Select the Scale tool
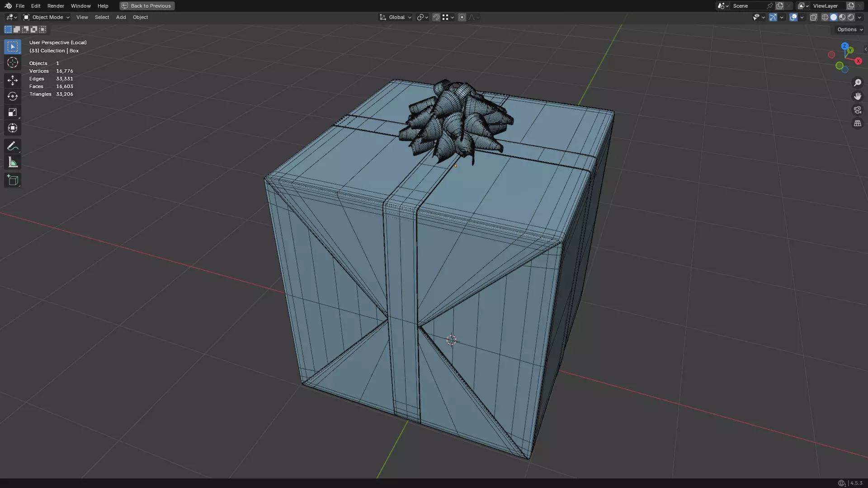 tap(13, 112)
